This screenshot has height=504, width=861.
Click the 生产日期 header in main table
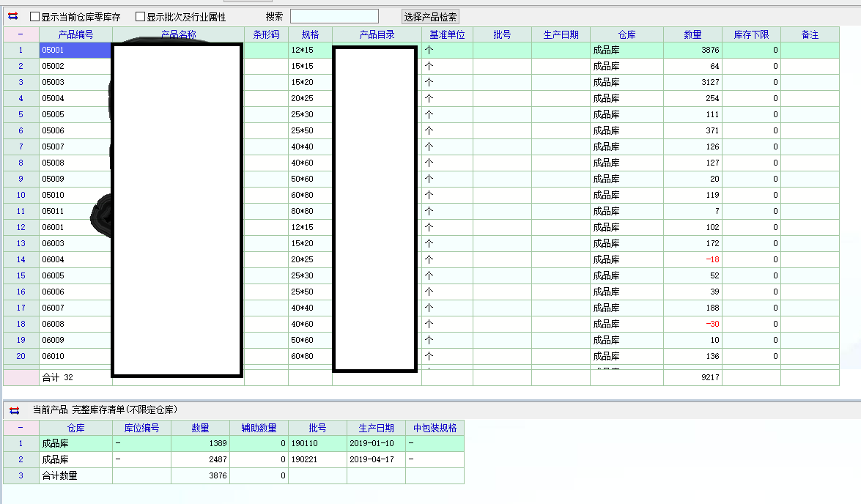(x=561, y=34)
